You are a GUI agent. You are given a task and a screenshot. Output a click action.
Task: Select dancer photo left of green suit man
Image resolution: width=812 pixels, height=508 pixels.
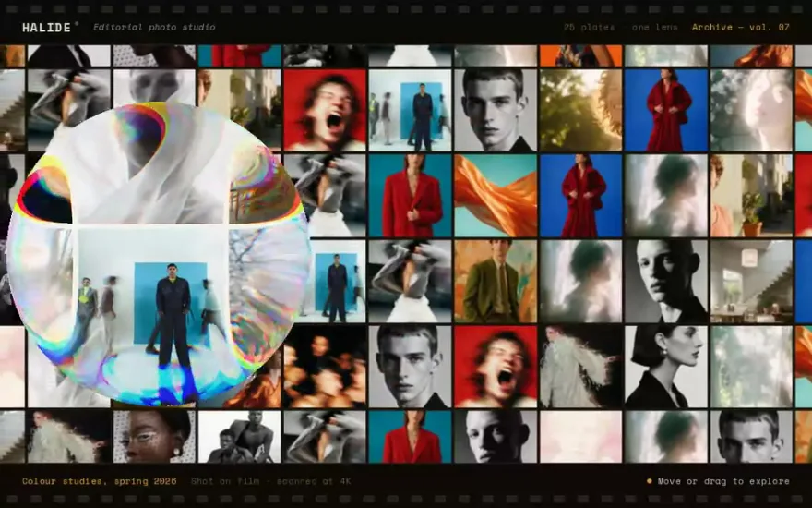click(x=410, y=281)
